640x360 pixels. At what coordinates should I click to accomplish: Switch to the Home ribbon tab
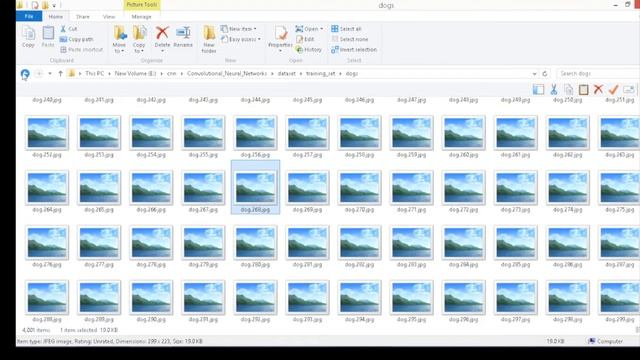56,17
